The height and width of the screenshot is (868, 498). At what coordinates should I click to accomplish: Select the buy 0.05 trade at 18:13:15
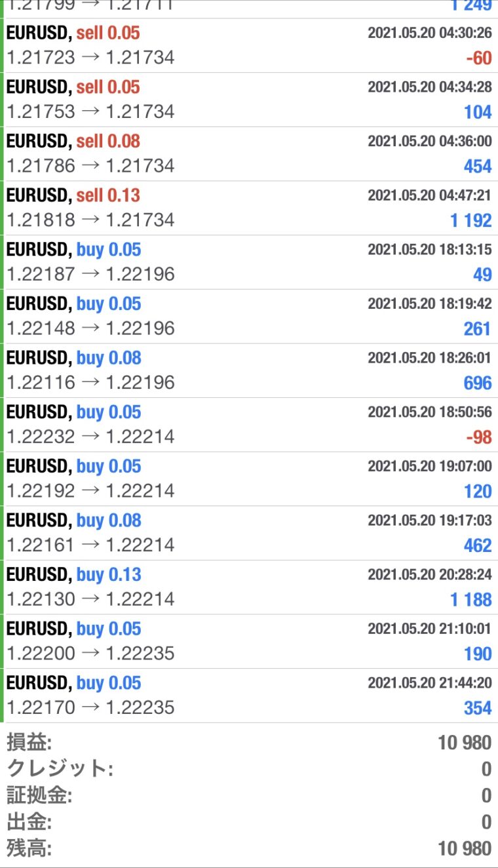[249, 262]
